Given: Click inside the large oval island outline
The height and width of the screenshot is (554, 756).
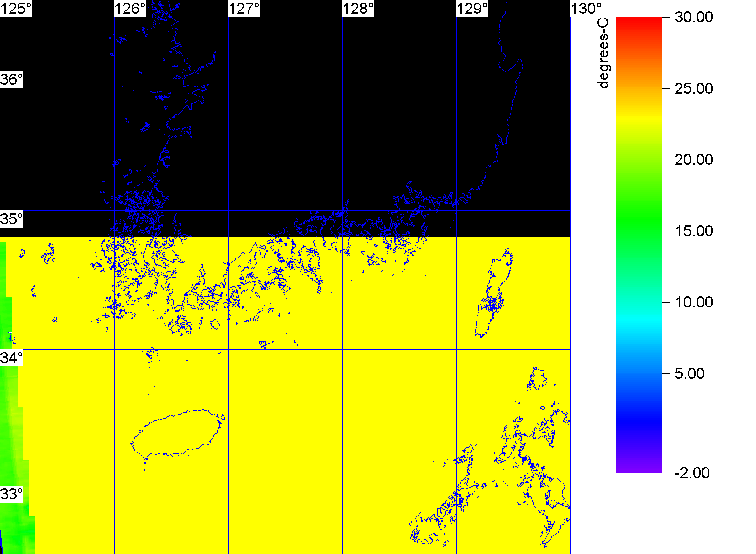Looking at the screenshot, I should [177, 433].
